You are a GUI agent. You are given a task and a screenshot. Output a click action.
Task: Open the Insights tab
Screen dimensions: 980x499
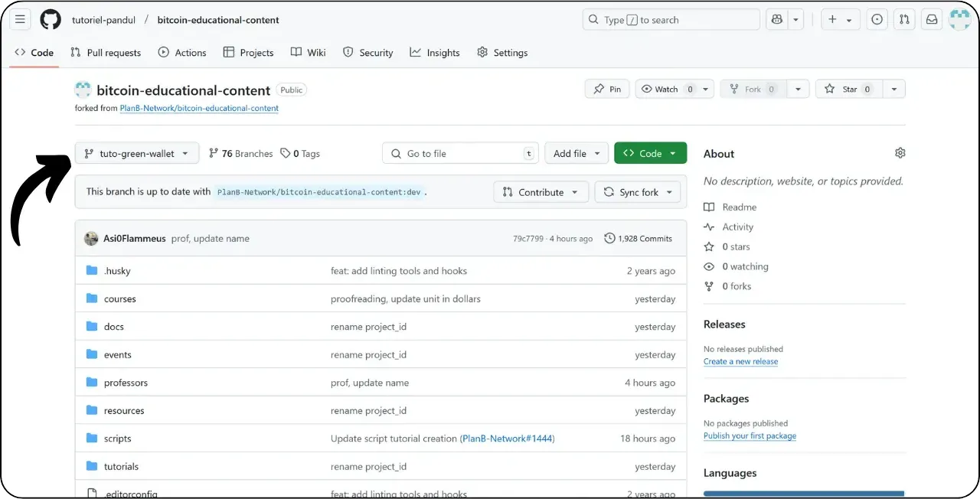click(x=434, y=52)
